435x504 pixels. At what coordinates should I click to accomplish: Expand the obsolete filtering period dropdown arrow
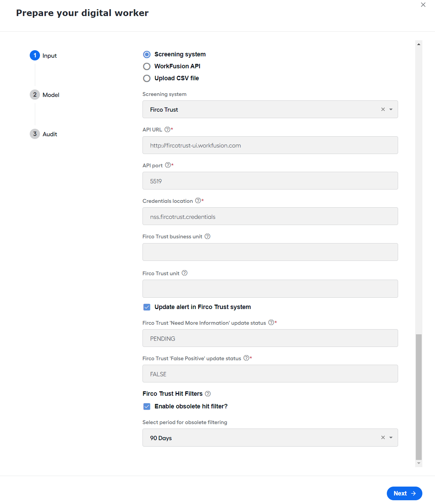[391, 437]
